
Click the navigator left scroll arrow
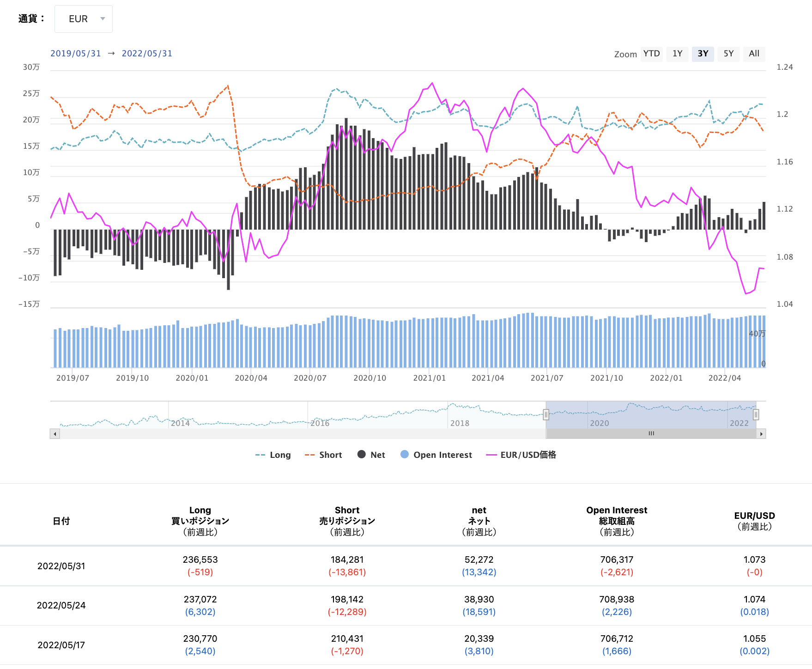55,434
